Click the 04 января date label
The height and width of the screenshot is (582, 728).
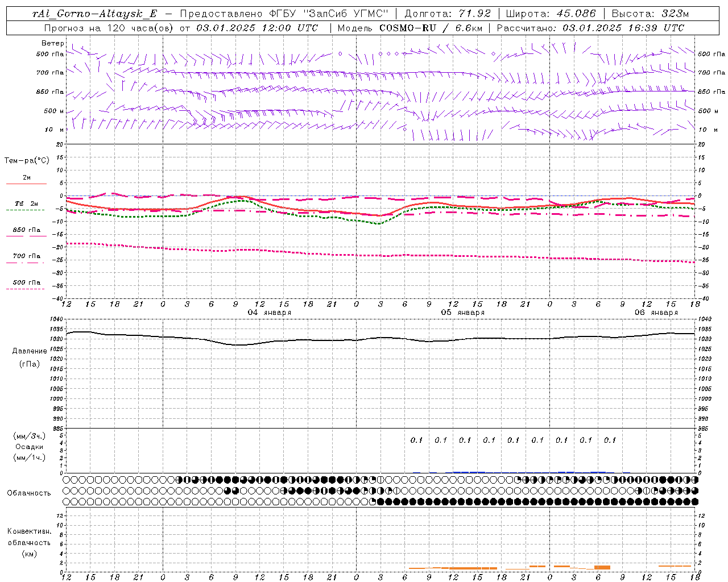coord(270,313)
